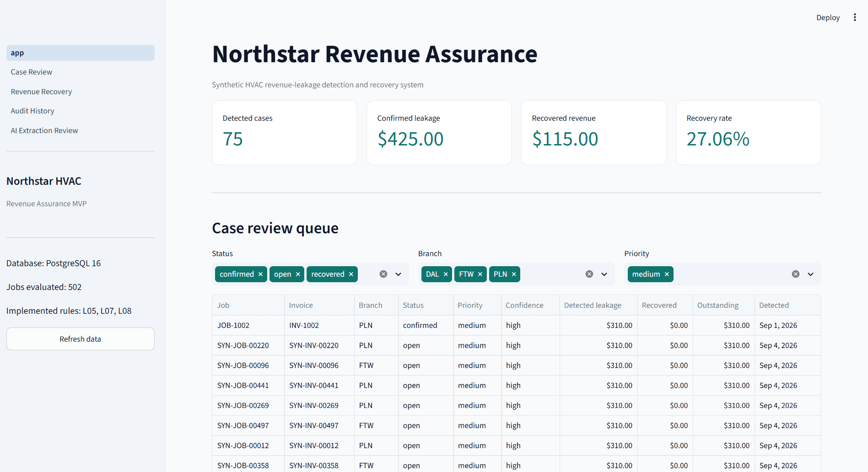
Task: Sort by Confidence column header
Action: click(x=530, y=305)
